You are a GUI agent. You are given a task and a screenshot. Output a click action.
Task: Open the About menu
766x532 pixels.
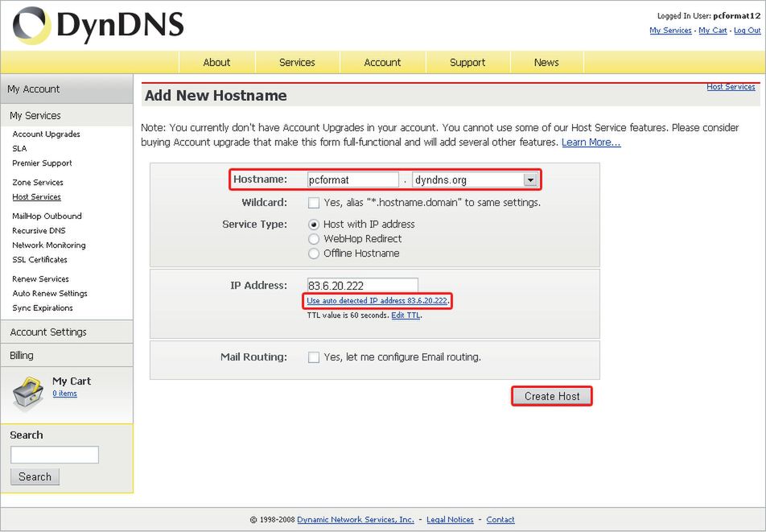coord(216,63)
